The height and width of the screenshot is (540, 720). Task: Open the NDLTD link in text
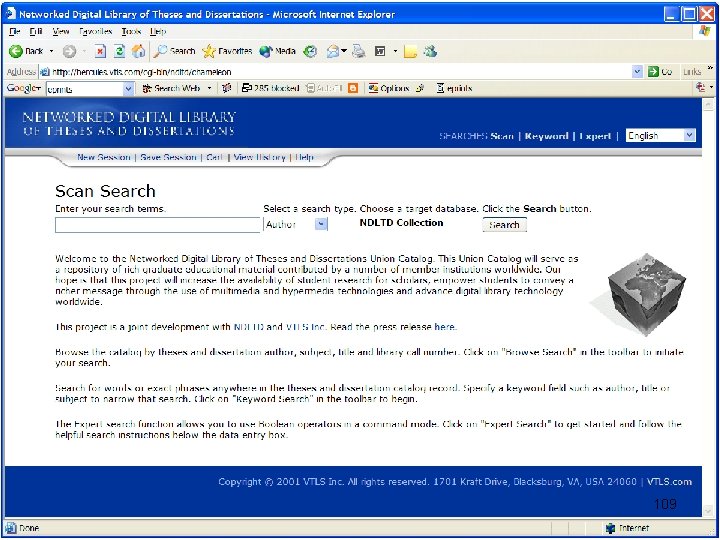[249, 327]
